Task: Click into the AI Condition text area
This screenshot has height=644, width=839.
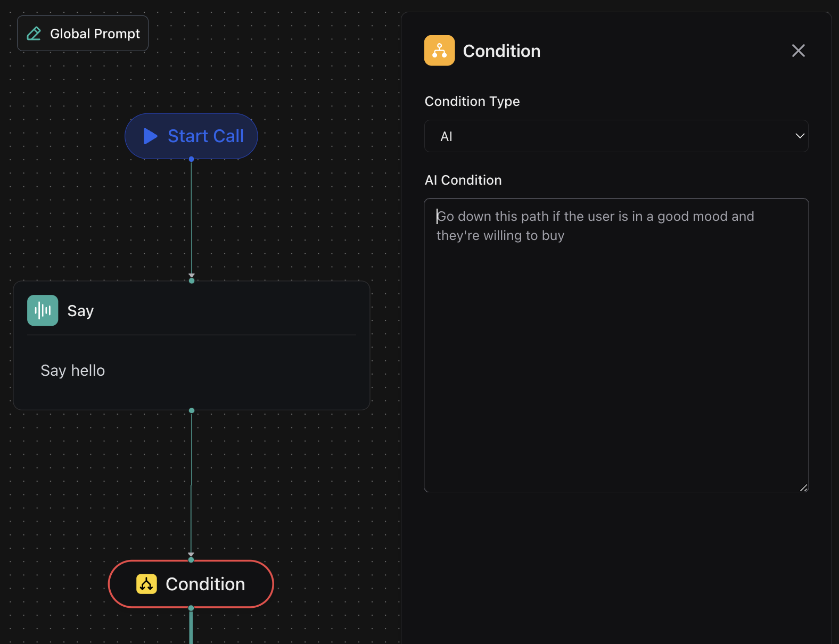Action: pyautogui.click(x=616, y=345)
